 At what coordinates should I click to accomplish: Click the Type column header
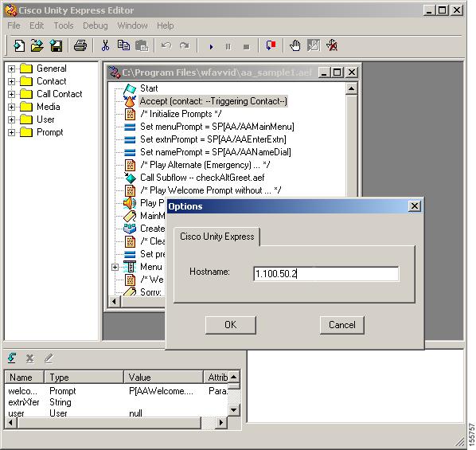(x=84, y=377)
